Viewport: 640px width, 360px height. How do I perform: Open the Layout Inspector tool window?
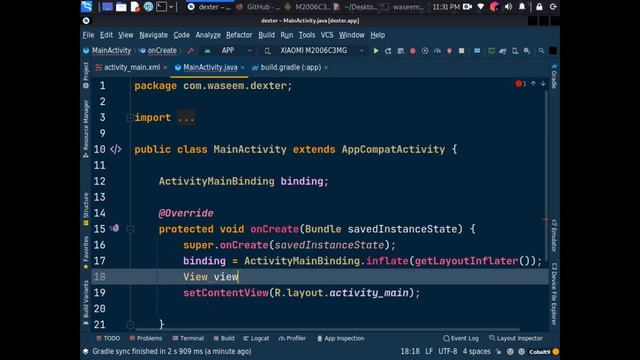(516, 338)
